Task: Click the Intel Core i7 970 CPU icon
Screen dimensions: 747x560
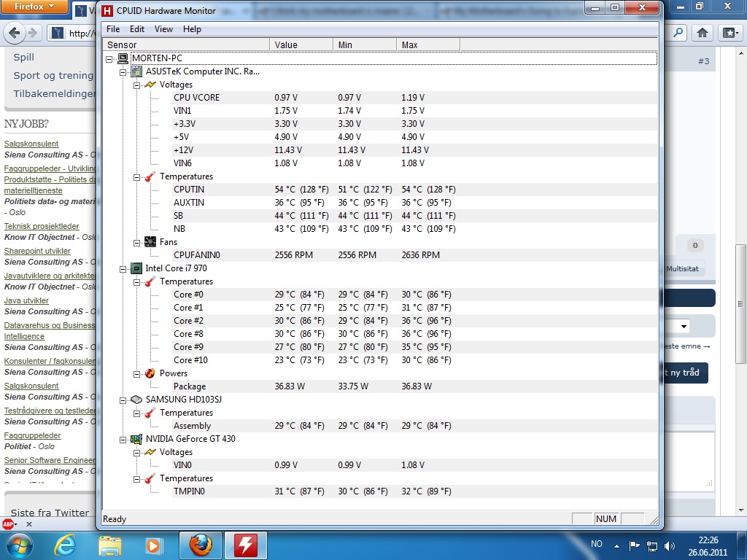Action: pyautogui.click(x=136, y=268)
